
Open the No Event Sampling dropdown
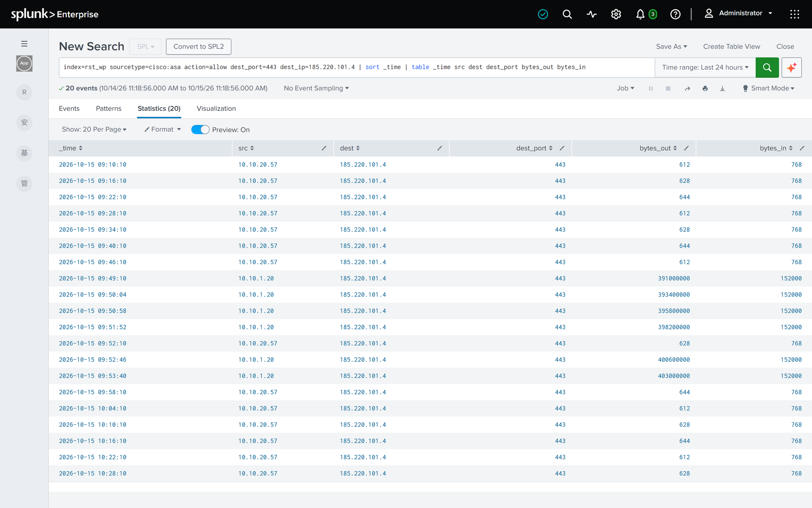316,88
